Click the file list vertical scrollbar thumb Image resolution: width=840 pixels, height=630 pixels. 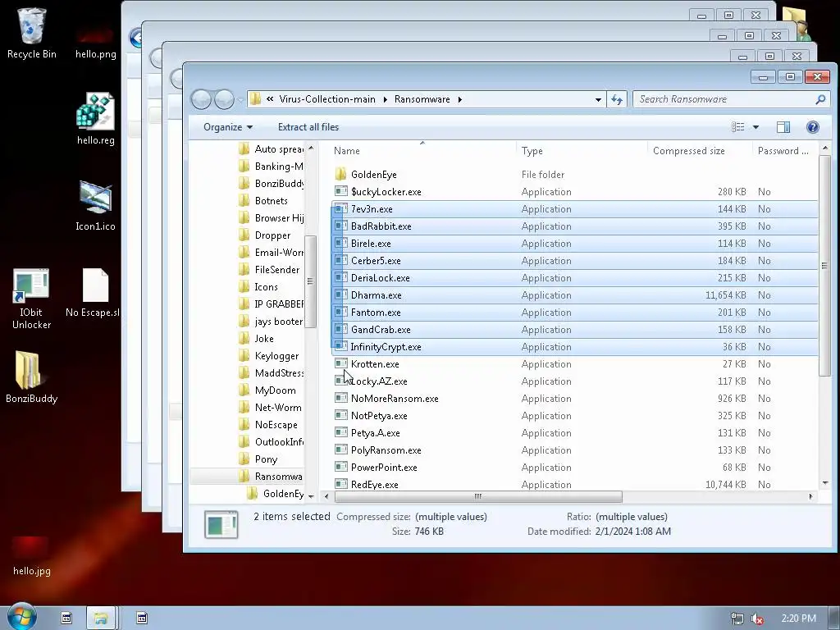tap(824, 265)
